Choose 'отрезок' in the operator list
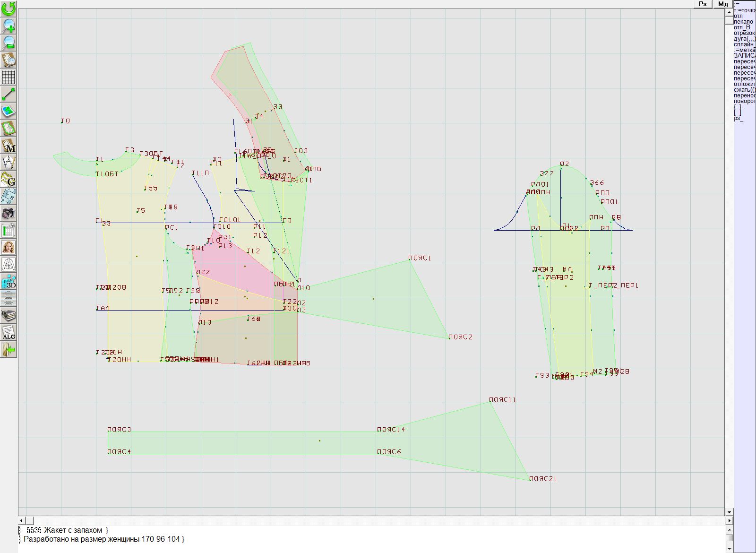This screenshot has height=553, width=756. 744,33
